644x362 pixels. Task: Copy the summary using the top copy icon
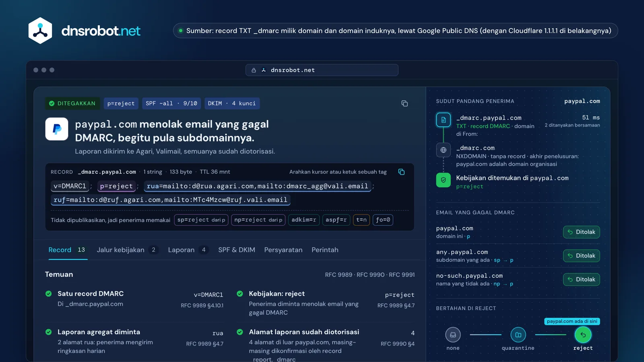405,103
